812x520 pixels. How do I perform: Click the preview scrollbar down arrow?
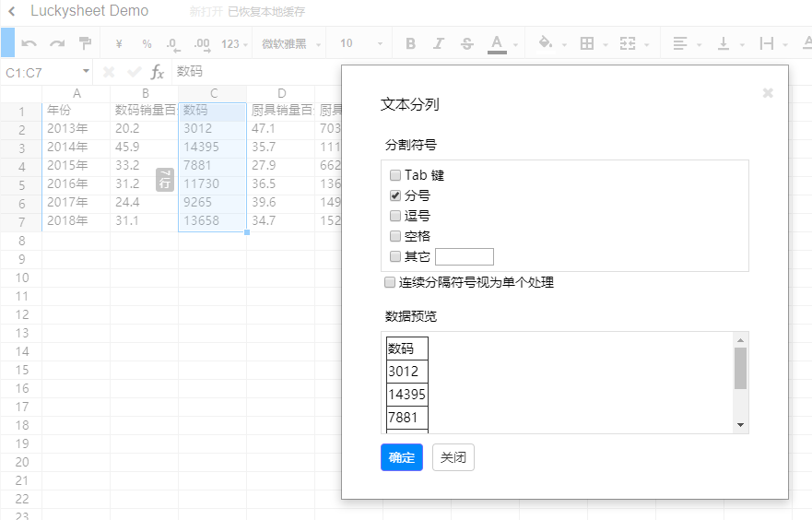click(x=740, y=425)
